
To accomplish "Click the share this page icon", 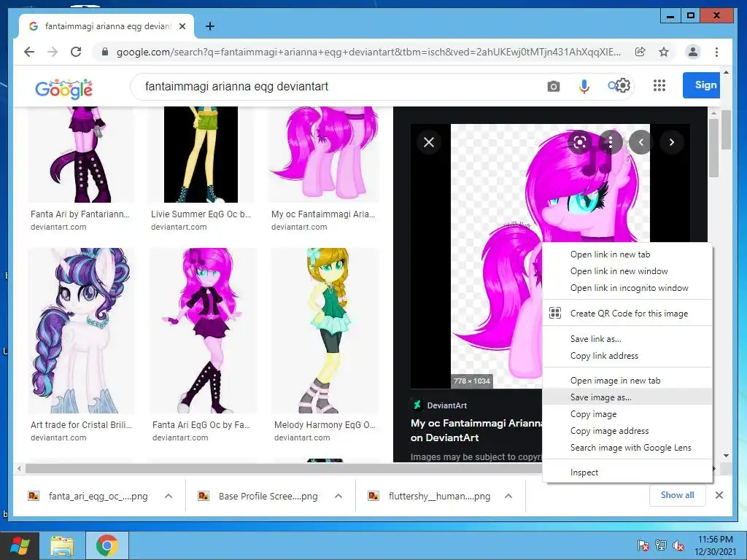I will click(x=640, y=52).
